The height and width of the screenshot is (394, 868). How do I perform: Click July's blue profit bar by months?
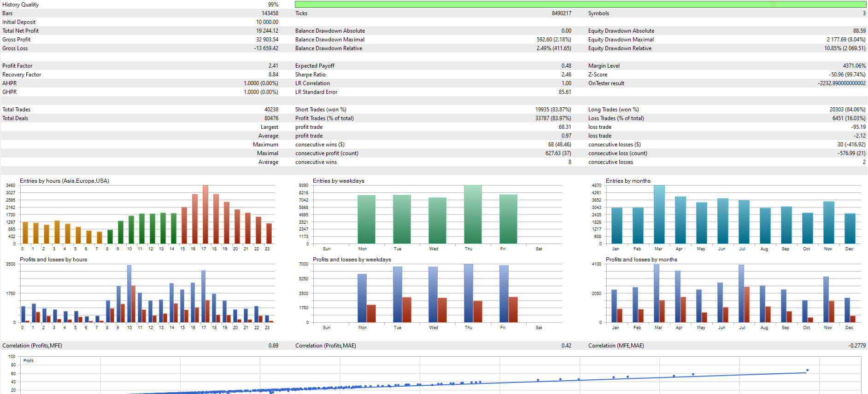pyautogui.click(x=741, y=294)
